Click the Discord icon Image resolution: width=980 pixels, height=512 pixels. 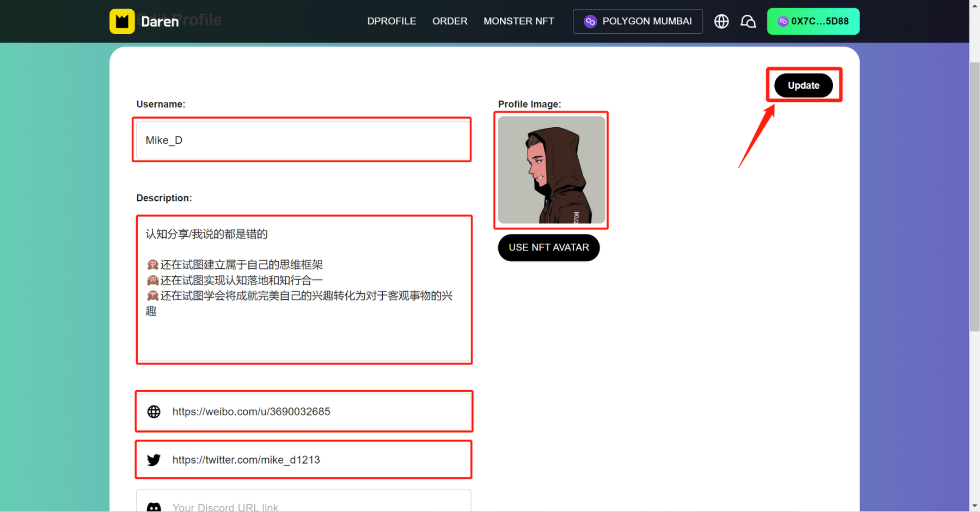pyautogui.click(x=154, y=507)
